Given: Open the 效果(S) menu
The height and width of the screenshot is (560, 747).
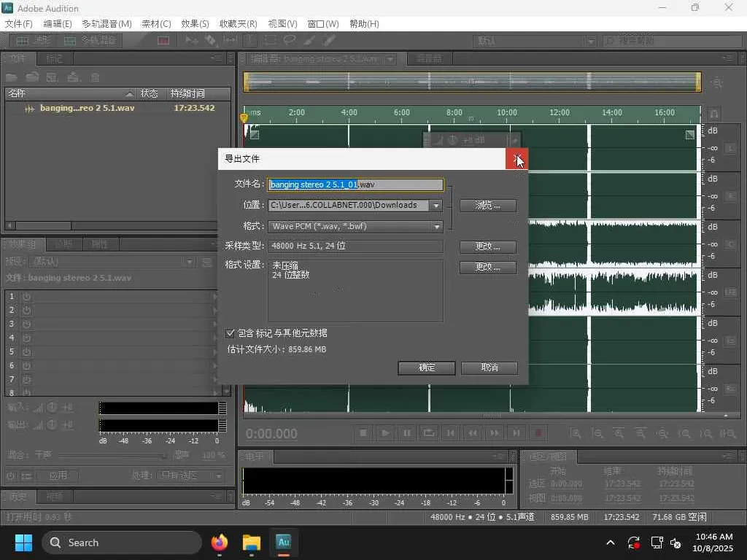Looking at the screenshot, I should pos(195,24).
